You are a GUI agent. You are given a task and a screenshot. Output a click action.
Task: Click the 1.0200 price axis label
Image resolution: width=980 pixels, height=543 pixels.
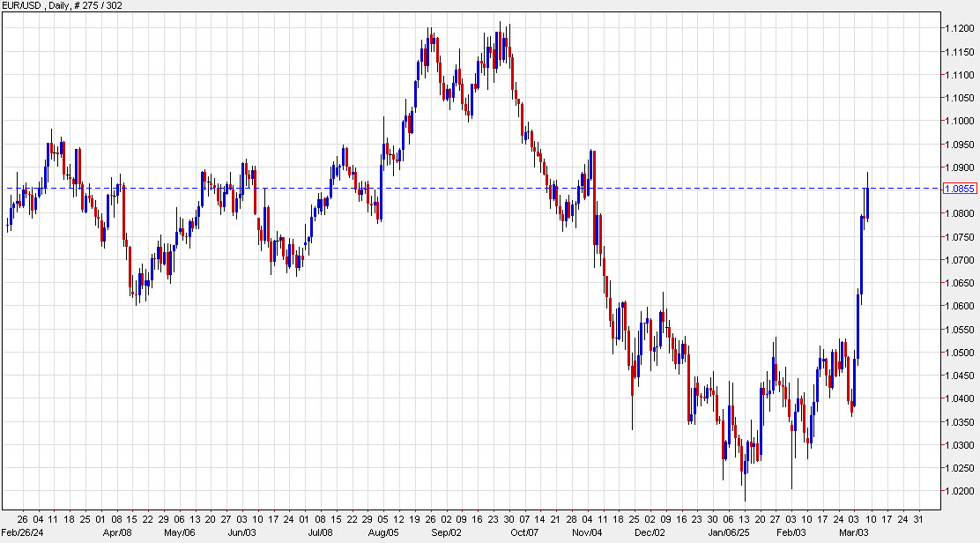click(x=960, y=491)
